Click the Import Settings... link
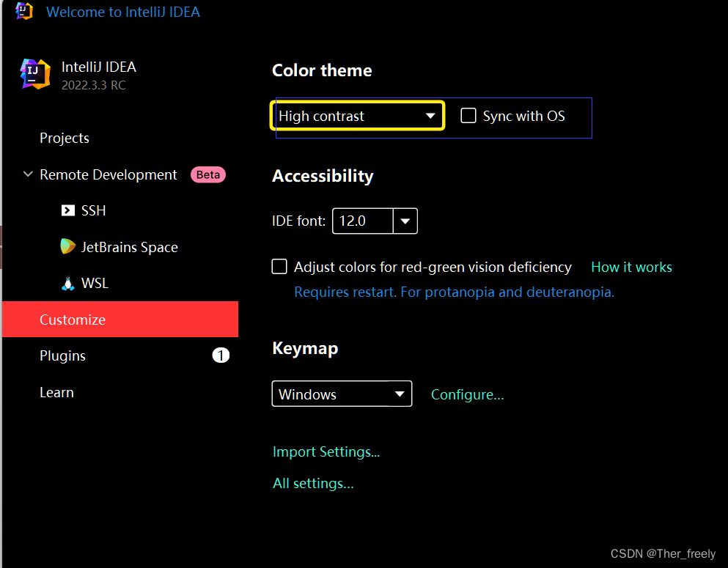 click(326, 451)
